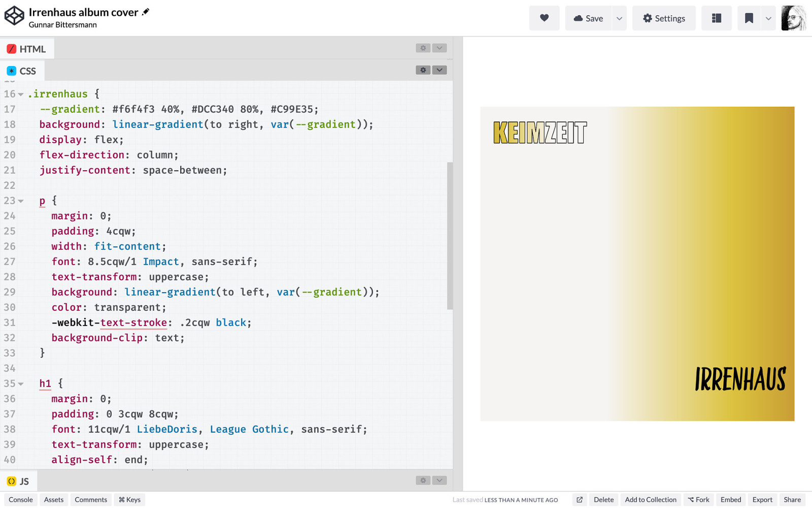Screen dimensions: 812x508
Task: Collapse the h1 rule at line 35
Action: tap(21, 384)
